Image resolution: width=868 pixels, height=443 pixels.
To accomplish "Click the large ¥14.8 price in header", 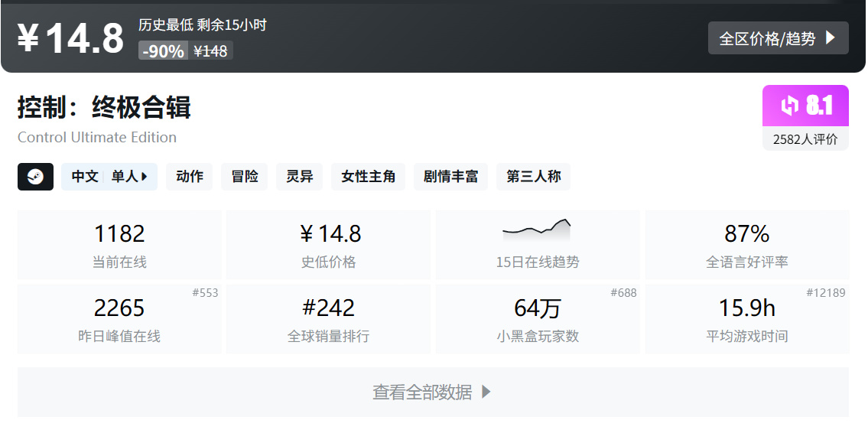I will [x=70, y=38].
